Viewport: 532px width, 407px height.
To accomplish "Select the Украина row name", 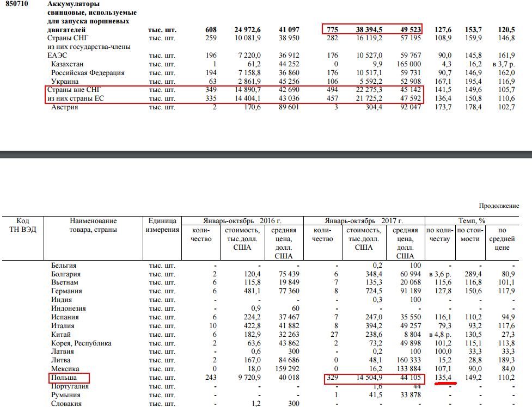I will (x=65, y=82).
